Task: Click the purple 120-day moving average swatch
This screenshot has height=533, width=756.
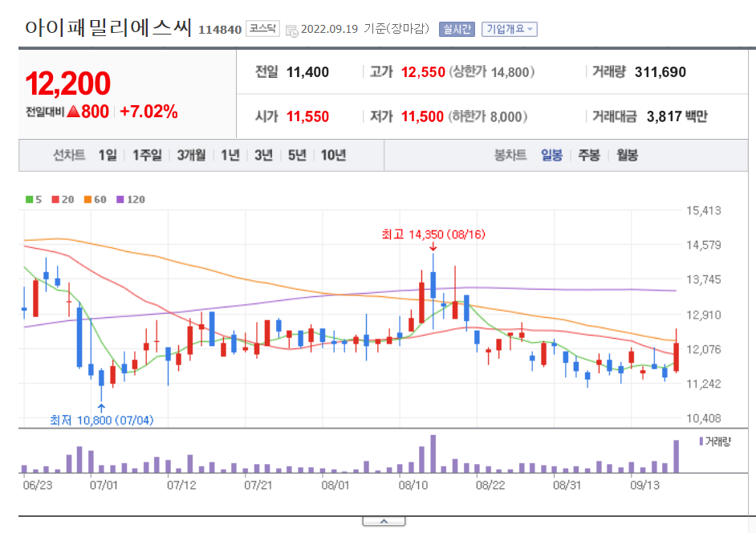Action: pyautogui.click(x=120, y=199)
